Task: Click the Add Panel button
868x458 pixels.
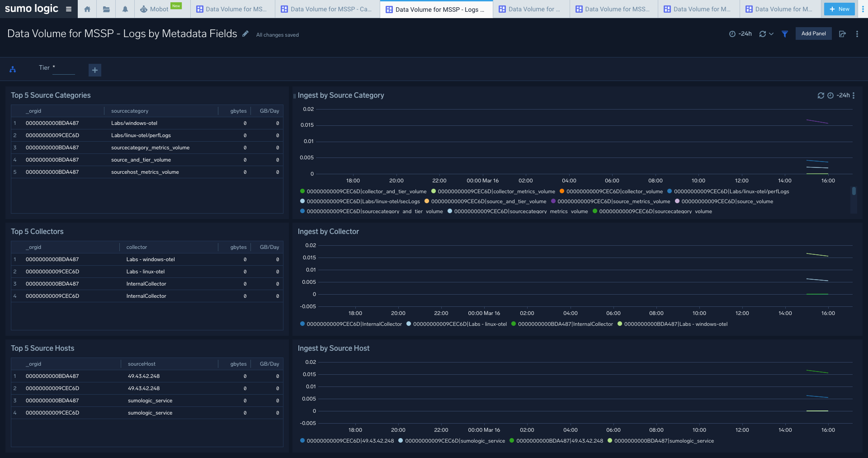Action: click(813, 33)
